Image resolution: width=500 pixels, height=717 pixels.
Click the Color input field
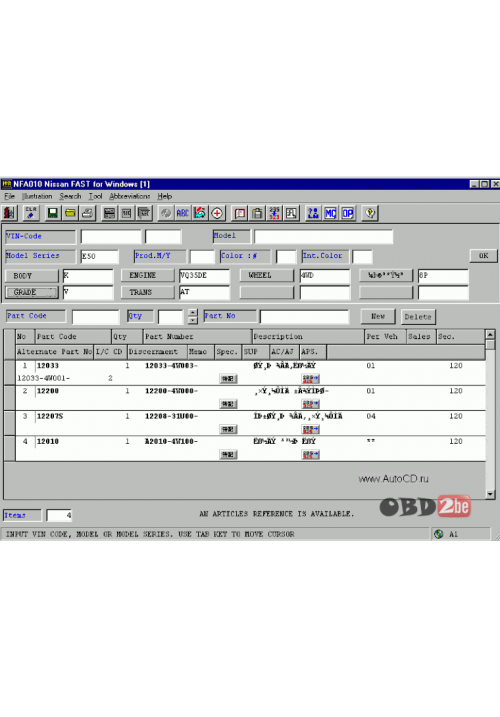pyautogui.click(x=286, y=256)
